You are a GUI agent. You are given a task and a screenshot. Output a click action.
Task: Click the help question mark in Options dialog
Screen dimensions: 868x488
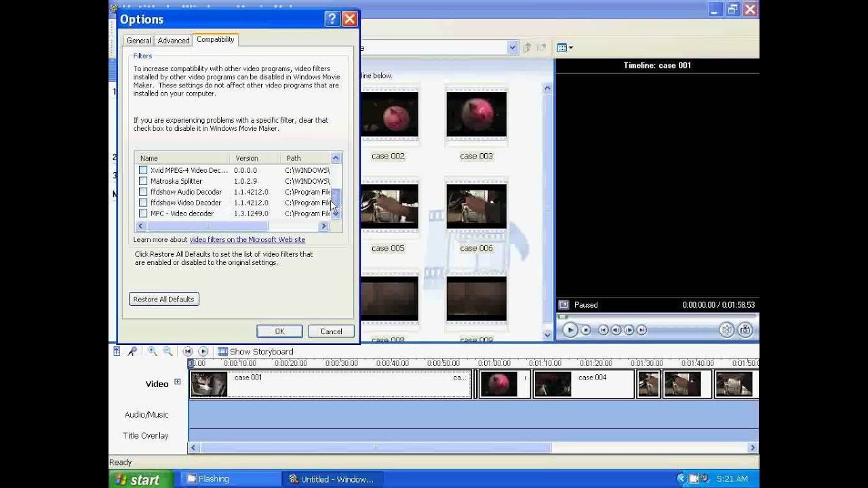click(x=332, y=19)
